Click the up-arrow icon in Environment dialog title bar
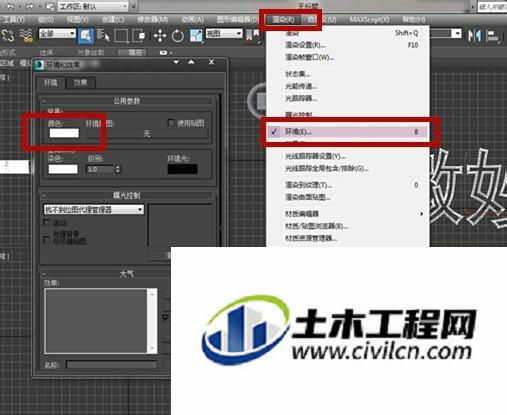This screenshot has width=507, height=415. (x=191, y=62)
